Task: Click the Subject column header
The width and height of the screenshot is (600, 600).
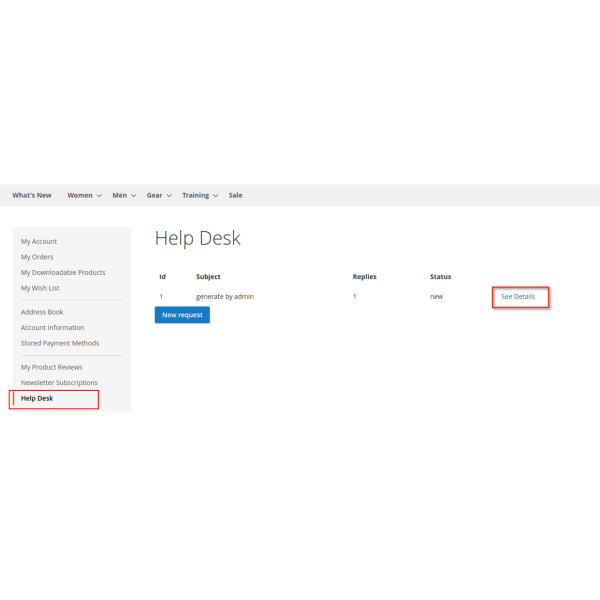Action: 208,276
